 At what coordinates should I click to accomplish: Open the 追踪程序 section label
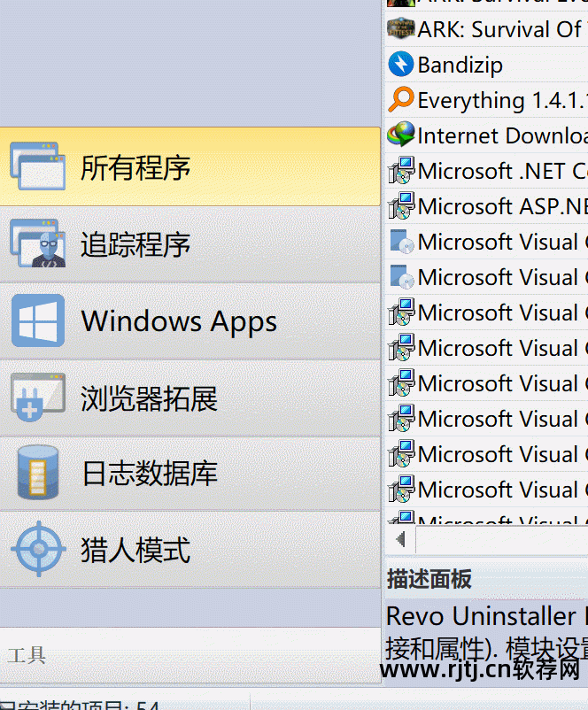tap(135, 244)
